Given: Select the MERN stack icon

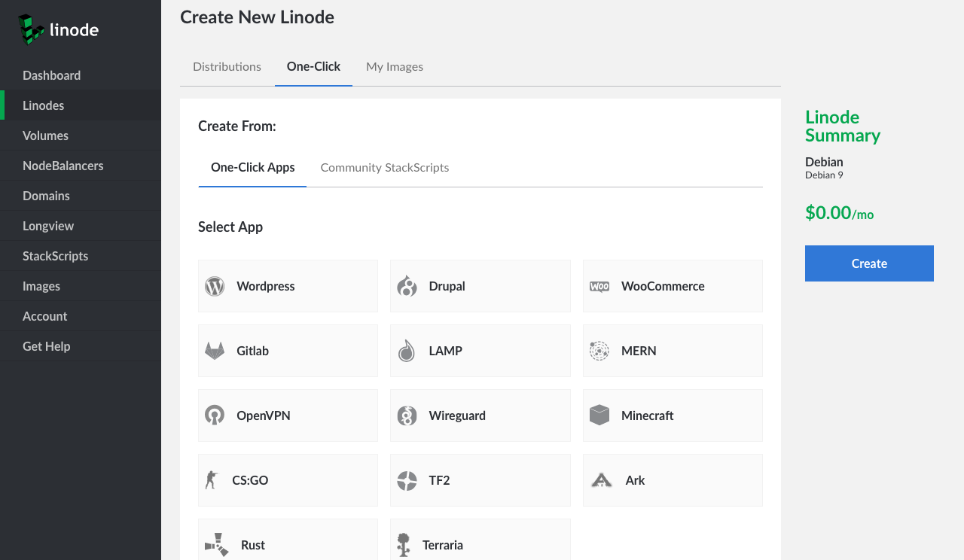Looking at the screenshot, I should (x=599, y=351).
